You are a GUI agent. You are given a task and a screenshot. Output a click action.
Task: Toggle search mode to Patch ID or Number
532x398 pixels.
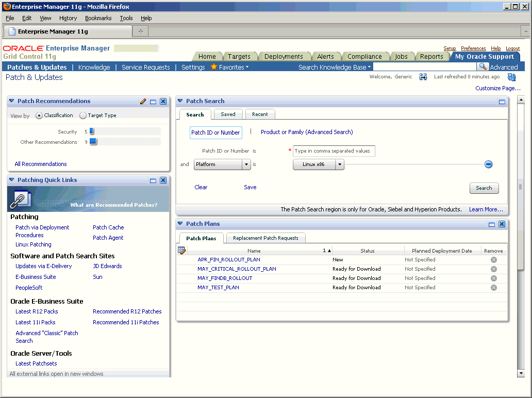click(216, 132)
